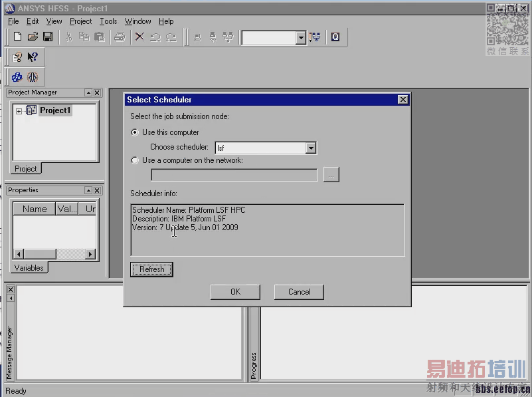Screen dimensions: 532x397
Task: Click OK in Select Scheduler dialog
Action: pos(235,292)
